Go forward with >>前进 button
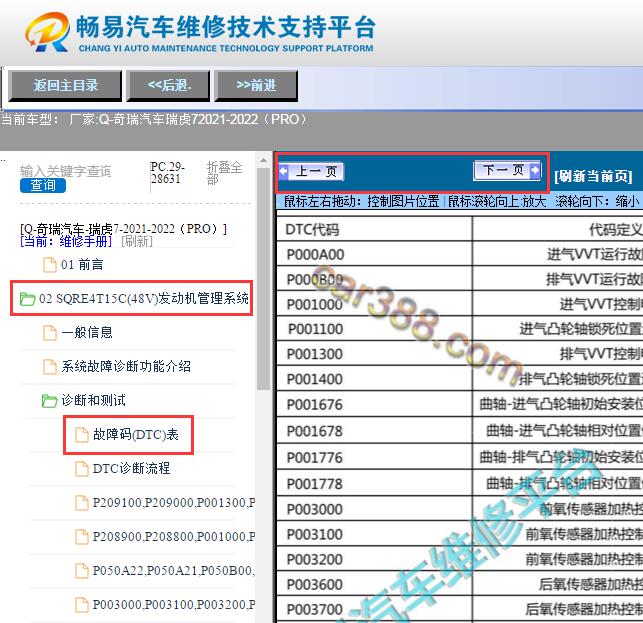This screenshot has height=623, width=643. [x=256, y=86]
